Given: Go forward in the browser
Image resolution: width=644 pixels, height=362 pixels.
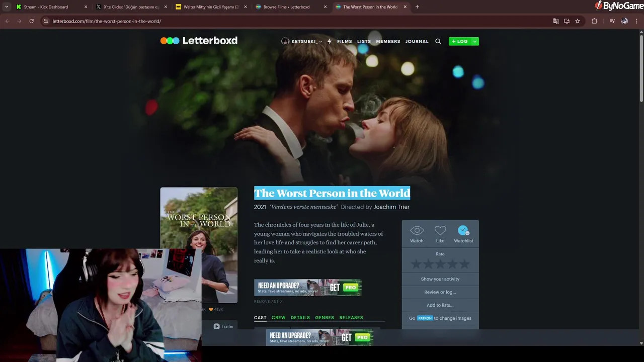Looking at the screenshot, I should coord(19,21).
